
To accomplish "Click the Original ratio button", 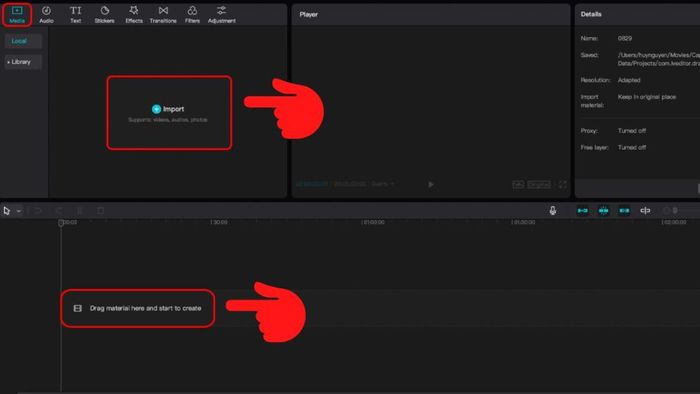I will pyautogui.click(x=539, y=184).
